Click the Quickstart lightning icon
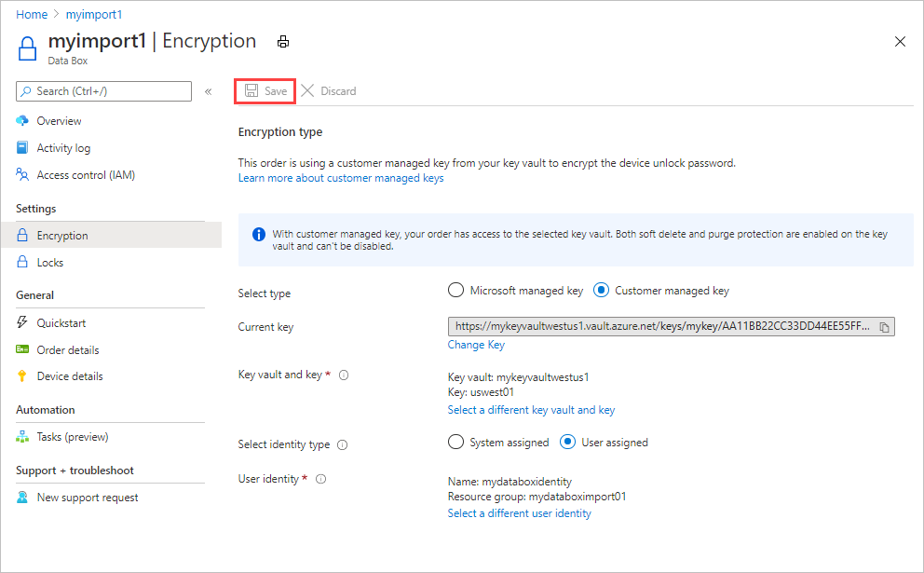 click(x=22, y=321)
